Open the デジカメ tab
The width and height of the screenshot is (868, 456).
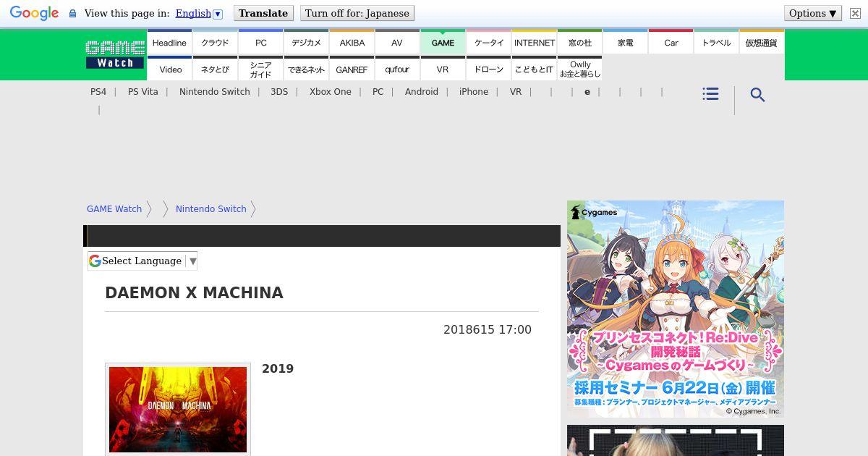point(306,43)
